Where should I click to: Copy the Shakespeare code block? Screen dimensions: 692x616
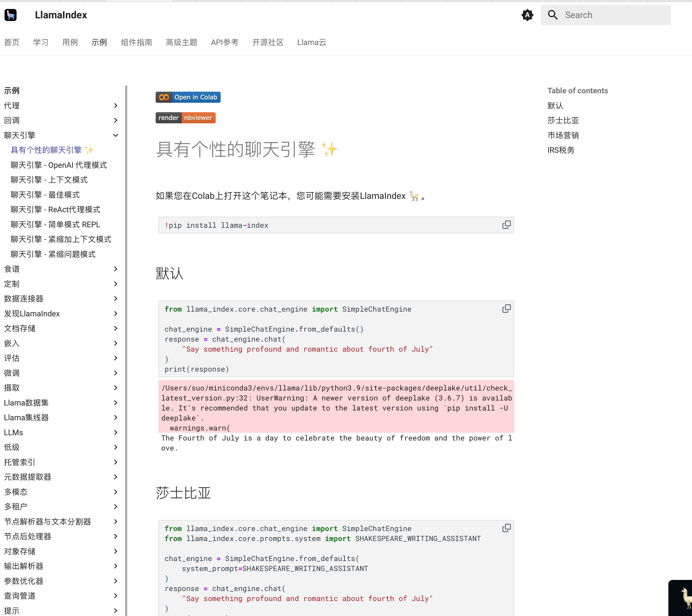tap(506, 528)
